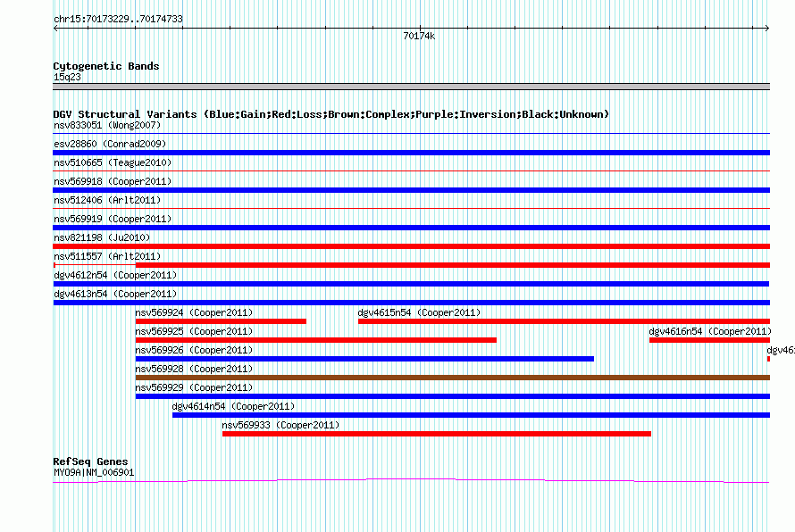Image resolution: width=795 pixels, height=532 pixels.
Task: Click the nsv510665 (Teague2010) label
Action: tap(113, 162)
